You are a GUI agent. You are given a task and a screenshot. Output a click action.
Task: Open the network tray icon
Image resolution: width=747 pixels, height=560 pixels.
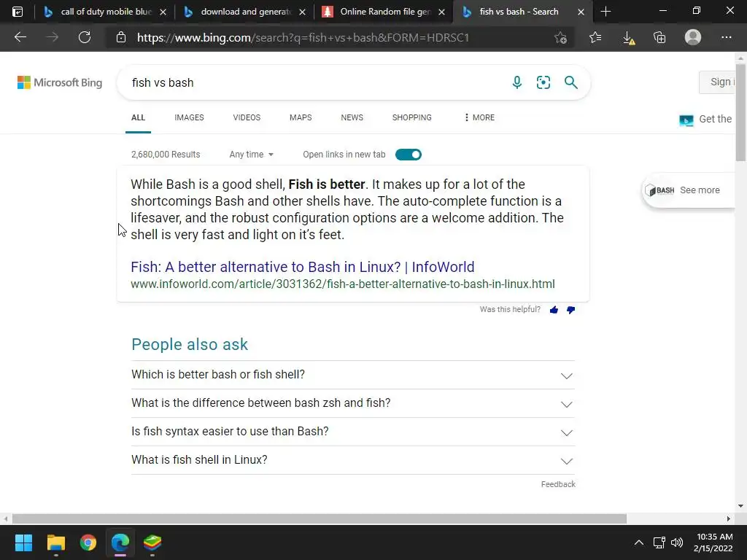pyautogui.click(x=659, y=542)
